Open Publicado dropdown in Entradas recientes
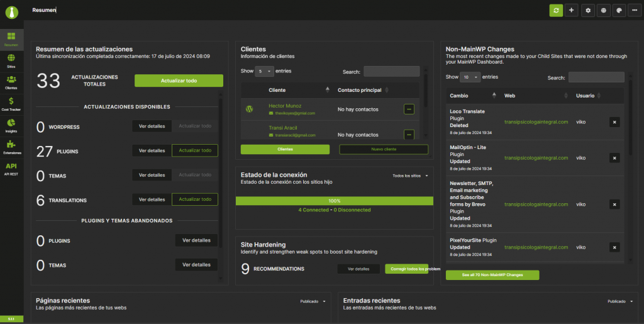Viewport: 644px width, 324px height. [x=620, y=301]
